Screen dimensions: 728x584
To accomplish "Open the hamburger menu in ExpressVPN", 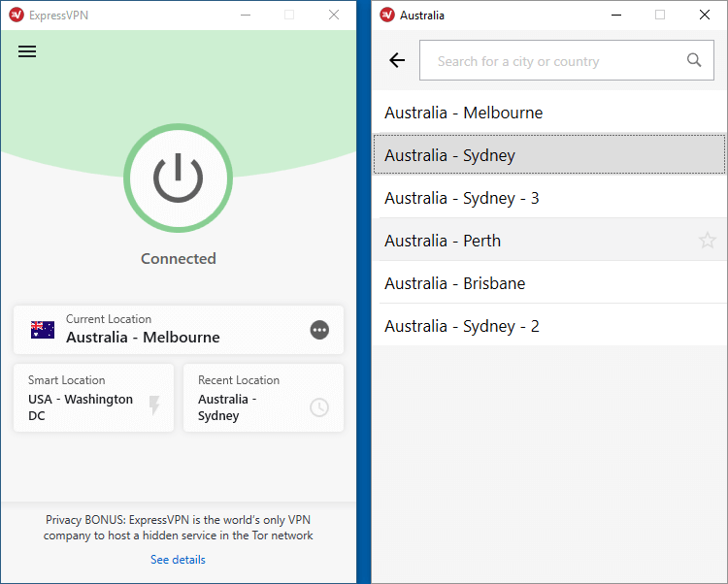I will [x=27, y=51].
